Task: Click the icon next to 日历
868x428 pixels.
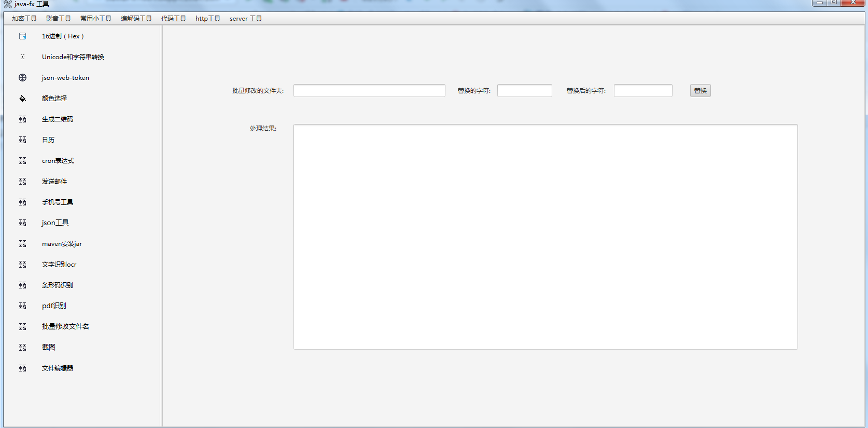Action: [x=22, y=140]
